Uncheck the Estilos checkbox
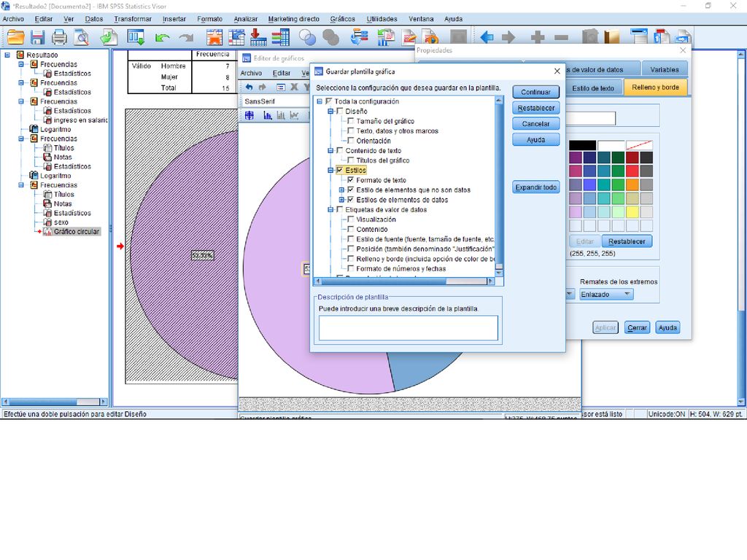This screenshot has height=560, width=747. 340,170
